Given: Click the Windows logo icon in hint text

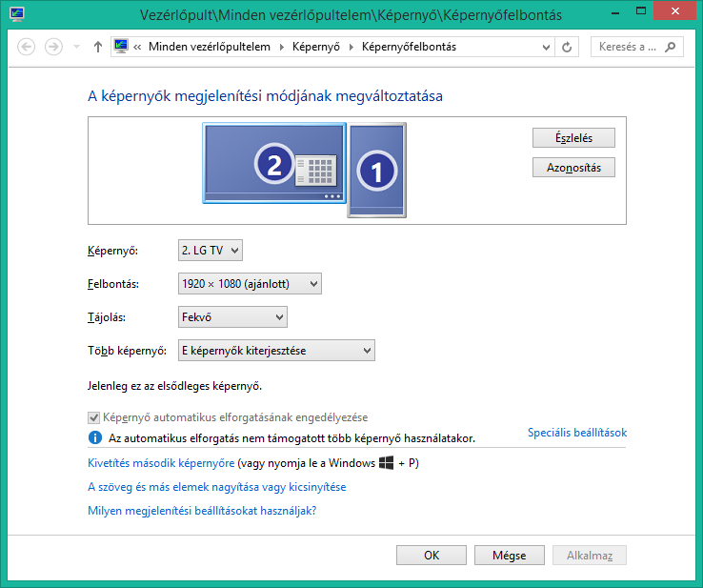Looking at the screenshot, I should [x=386, y=463].
